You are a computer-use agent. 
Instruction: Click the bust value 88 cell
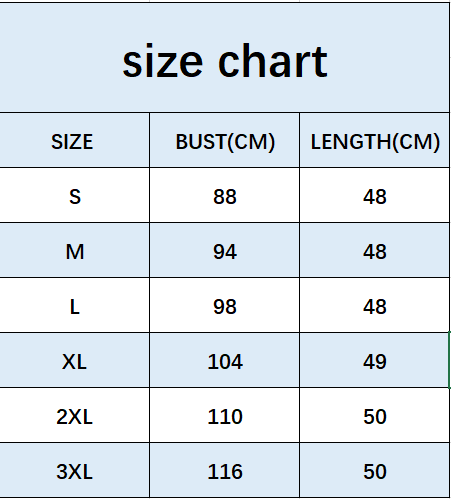click(x=225, y=195)
